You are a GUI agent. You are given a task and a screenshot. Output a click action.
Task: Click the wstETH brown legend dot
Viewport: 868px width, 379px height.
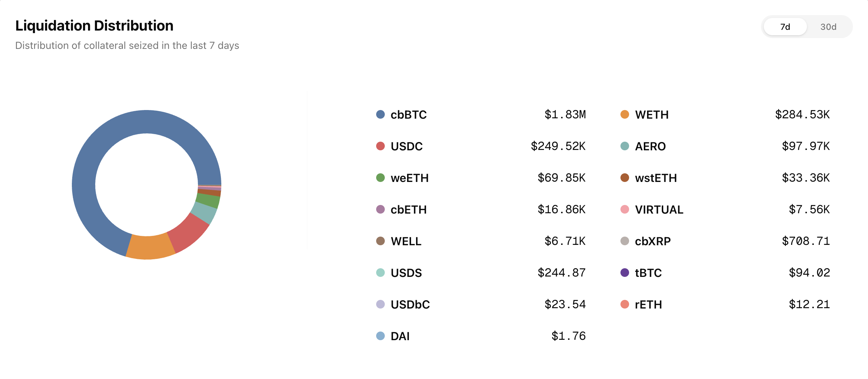coord(625,178)
